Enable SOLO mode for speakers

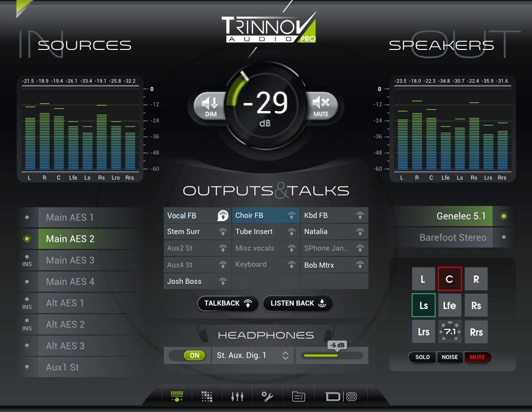(x=422, y=357)
